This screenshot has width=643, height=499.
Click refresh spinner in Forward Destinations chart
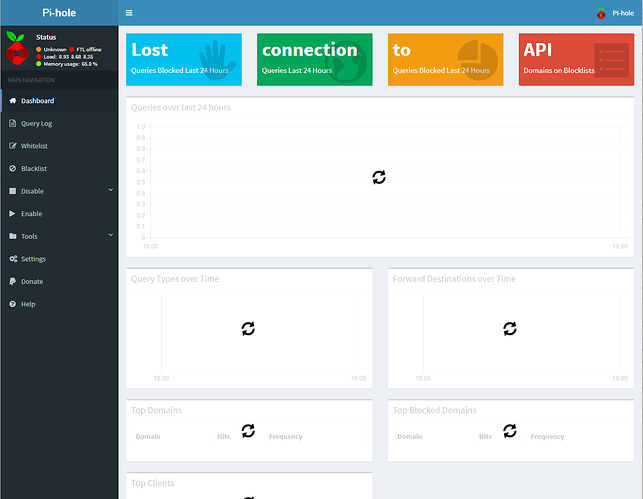pyautogui.click(x=509, y=328)
